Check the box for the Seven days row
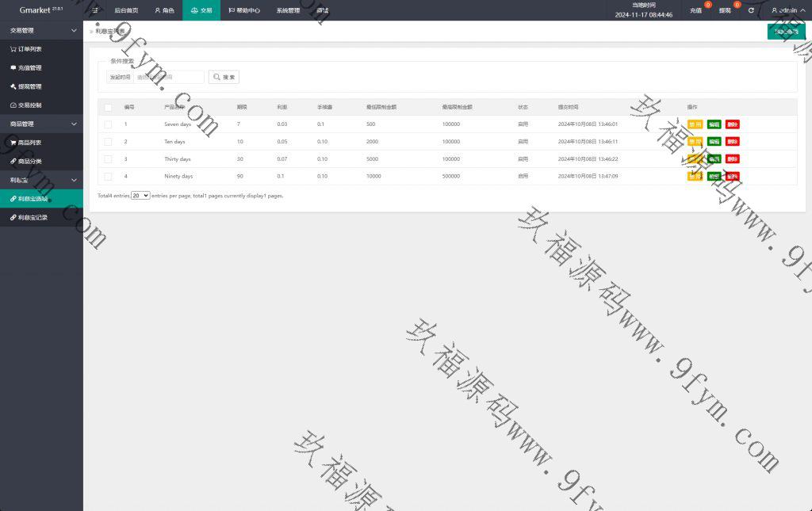812x511 pixels. tap(108, 124)
